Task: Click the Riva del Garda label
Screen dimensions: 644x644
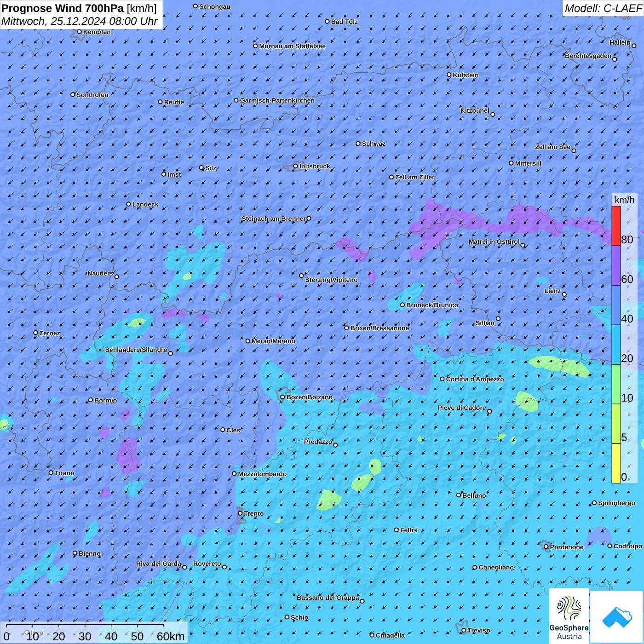Action: [159, 563]
